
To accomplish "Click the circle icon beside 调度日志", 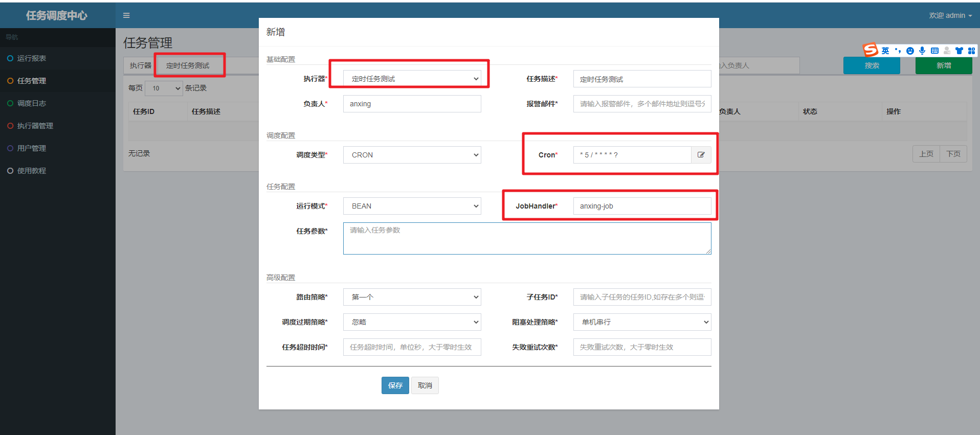I will (x=10, y=103).
